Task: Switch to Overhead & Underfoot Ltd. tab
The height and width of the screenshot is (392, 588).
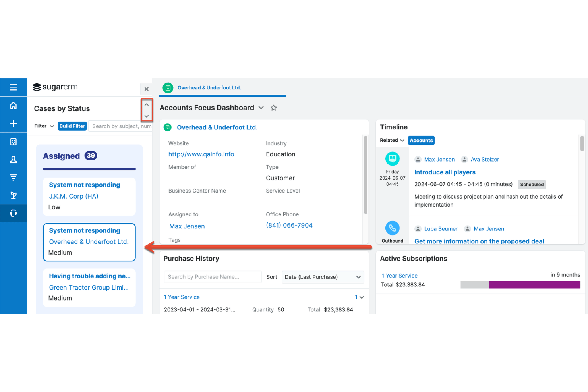Action: (x=209, y=88)
